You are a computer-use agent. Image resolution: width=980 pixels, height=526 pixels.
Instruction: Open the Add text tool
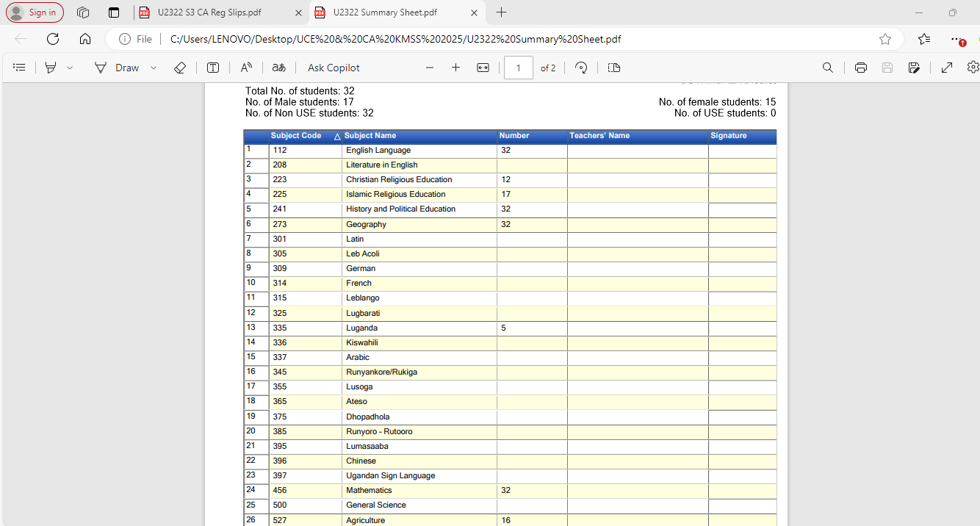[x=212, y=68]
